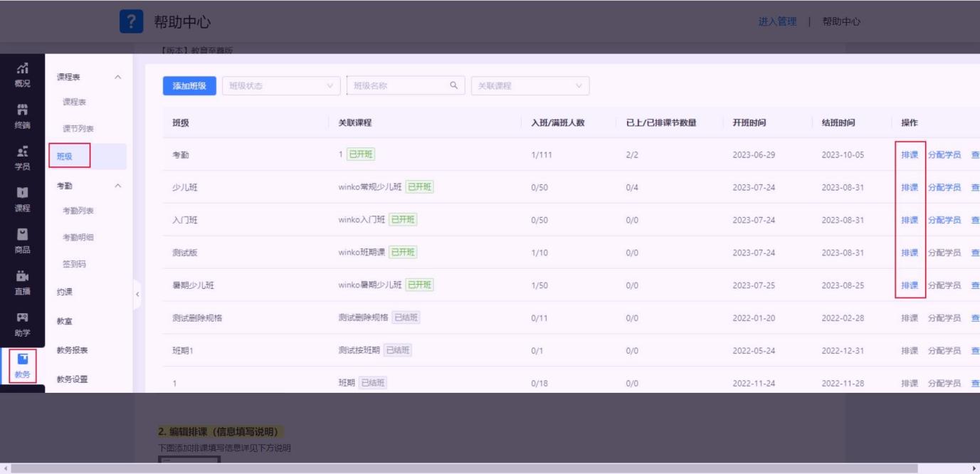Screen dimensions: 980x474
Task: Select the 直播 live stream sidebar icon
Action: click(22, 282)
